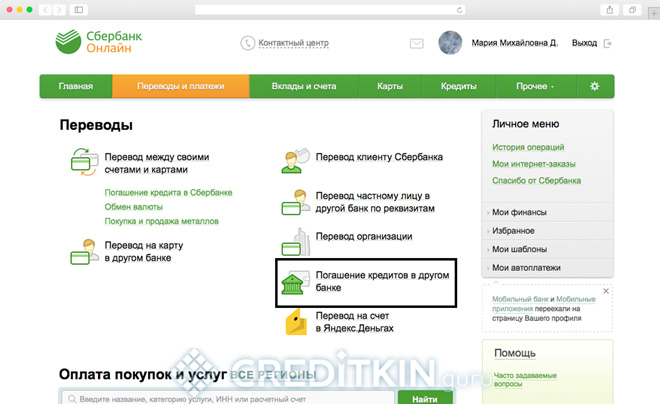
Task: Click the Сбербанк Онлайн logo
Action: (x=100, y=44)
